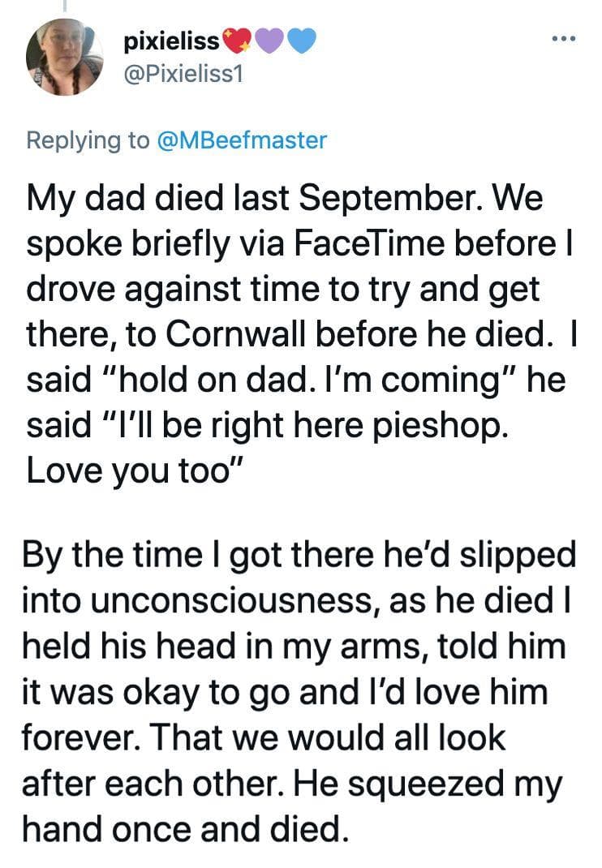Select the sparkling heart emoji in the name
602x868 pixels.
(238, 39)
